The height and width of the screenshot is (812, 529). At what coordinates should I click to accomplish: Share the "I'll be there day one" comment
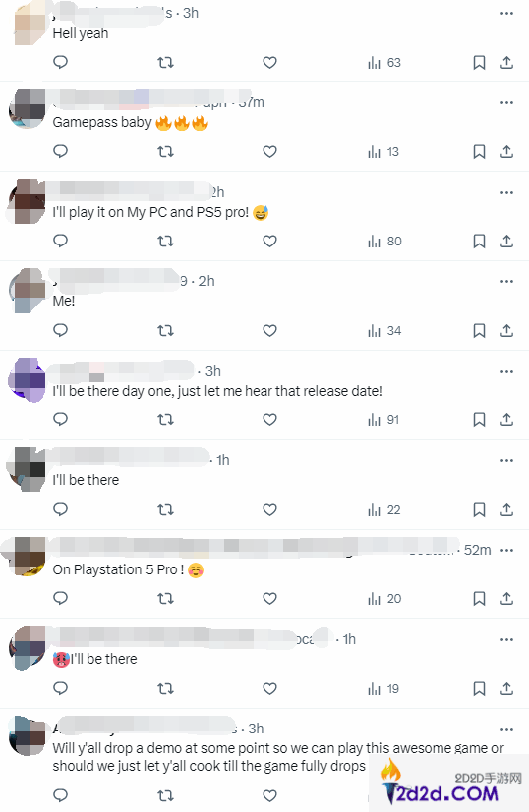pyautogui.click(x=506, y=420)
